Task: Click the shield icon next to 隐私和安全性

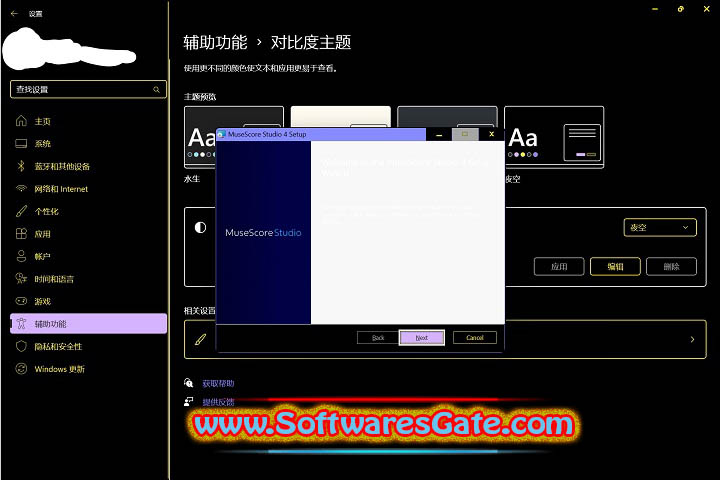Action: pyautogui.click(x=21, y=346)
